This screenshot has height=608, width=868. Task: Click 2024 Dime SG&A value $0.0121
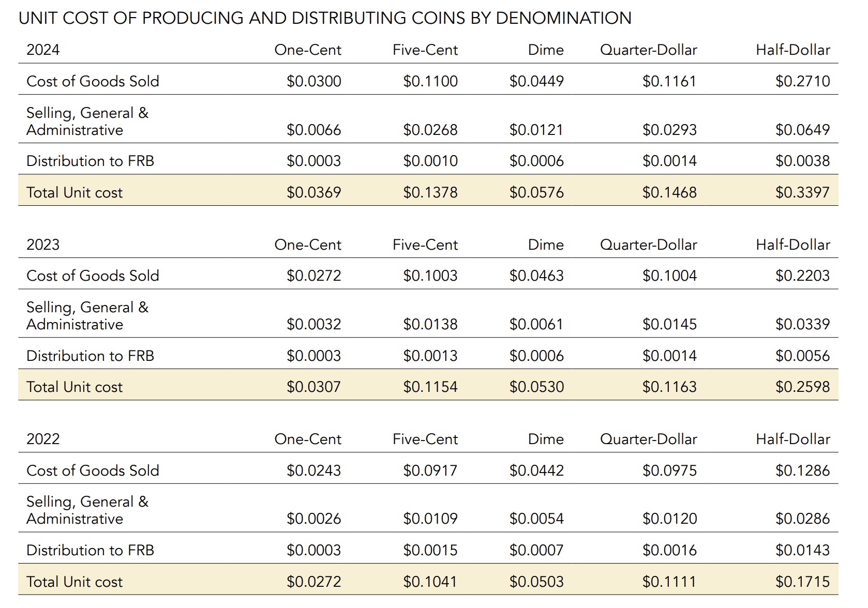click(x=536, y=130)
